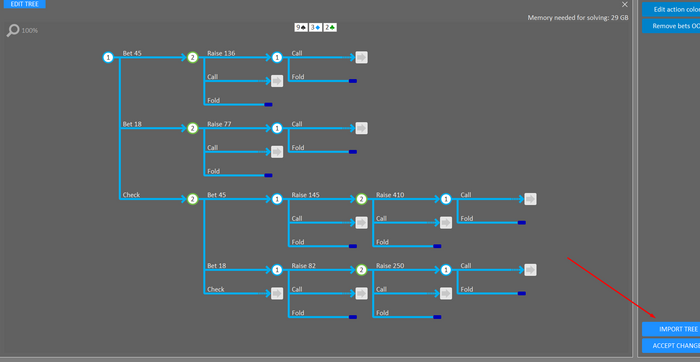Viewport: 700px width, 362px height.
Task: Select player 2 node before Raise 250
Action: 362,270
